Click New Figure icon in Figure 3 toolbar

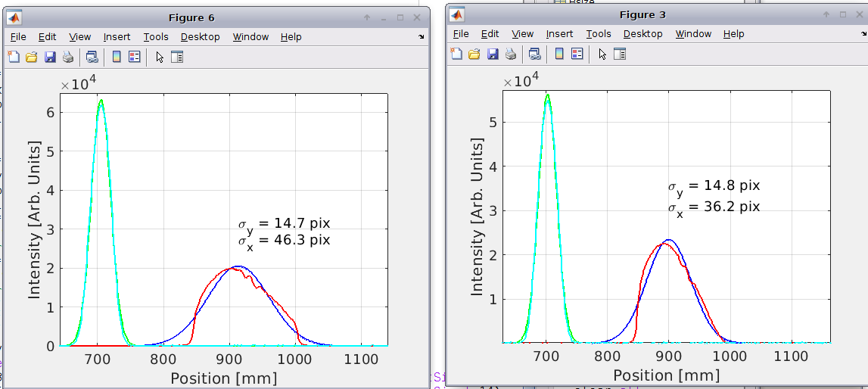click(x=456, y=54)
